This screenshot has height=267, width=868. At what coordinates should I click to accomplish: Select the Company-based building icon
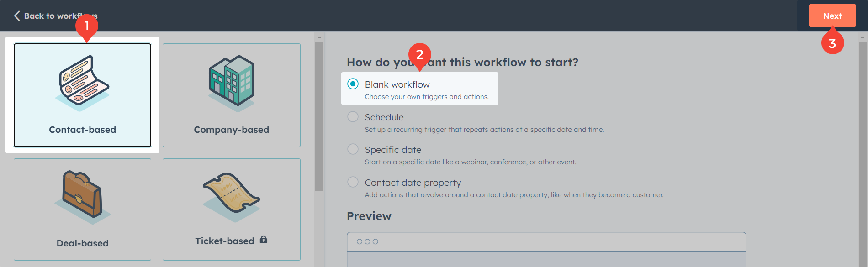click(232, 82)
